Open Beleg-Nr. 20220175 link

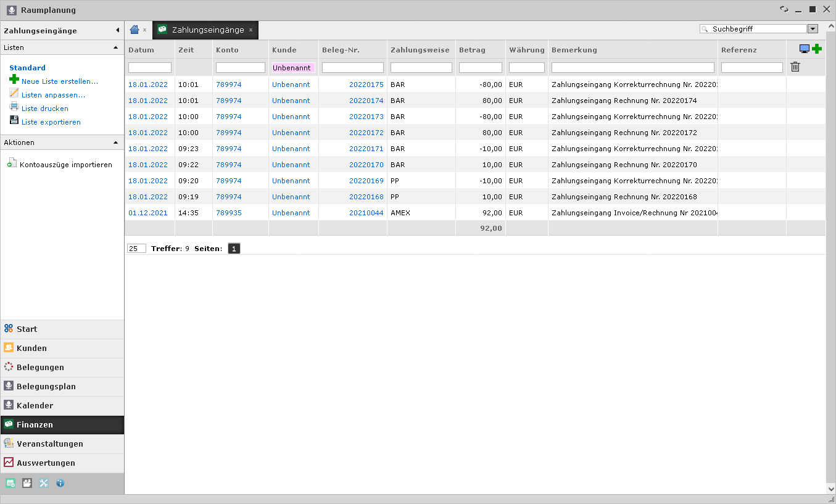(366, 85)
